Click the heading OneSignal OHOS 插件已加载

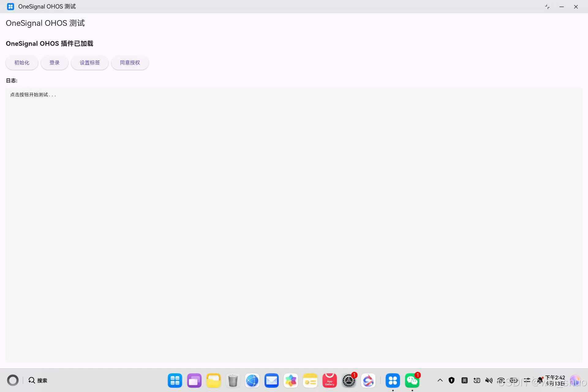[x=50, y=43]
